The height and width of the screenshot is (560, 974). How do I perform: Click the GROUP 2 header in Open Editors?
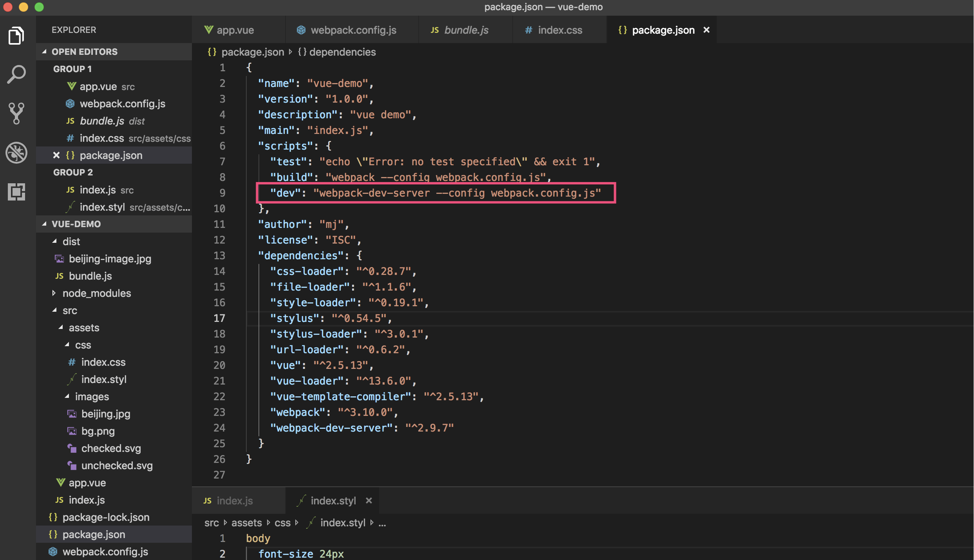[73, 172]
